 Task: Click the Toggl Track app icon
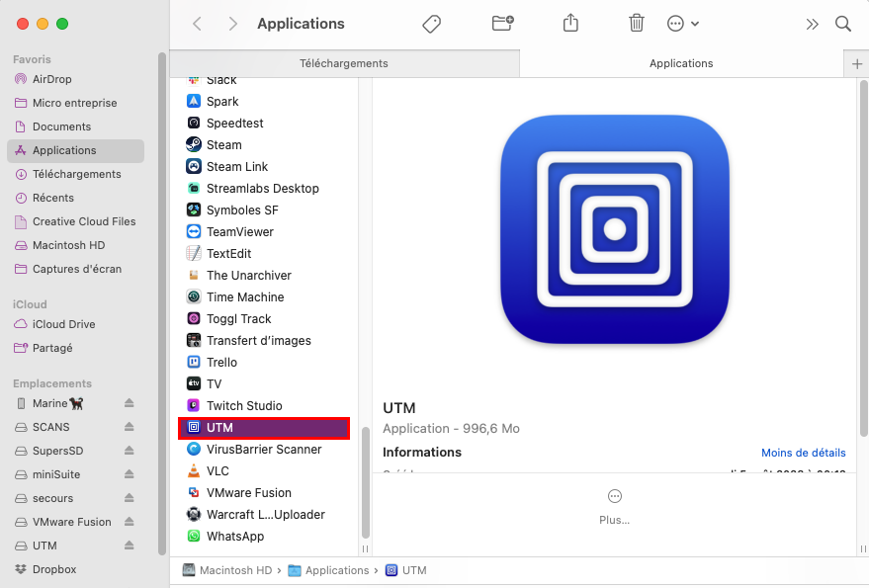[x=194, y=318]
